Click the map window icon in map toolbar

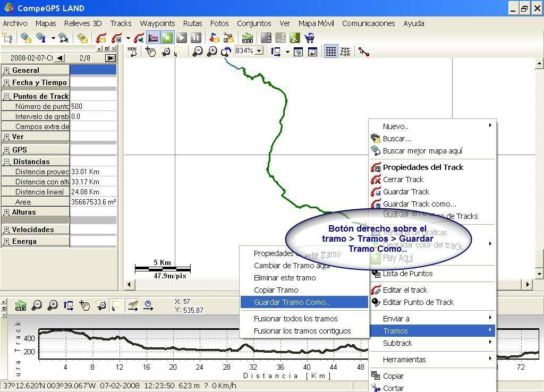(299, 52)
